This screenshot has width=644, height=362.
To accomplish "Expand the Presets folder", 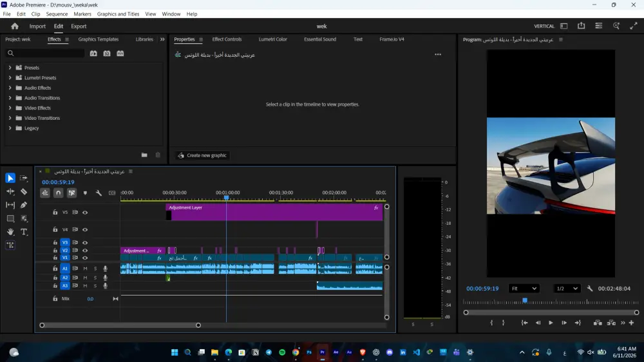I will [x=10, y=68].
